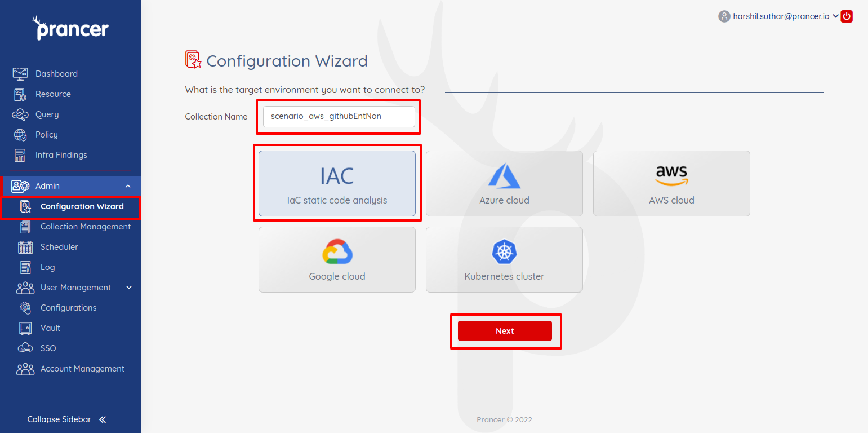This screenshot has width=868, height=433.
Task: Click the Collection Name label
Action: tap(216, 117)
